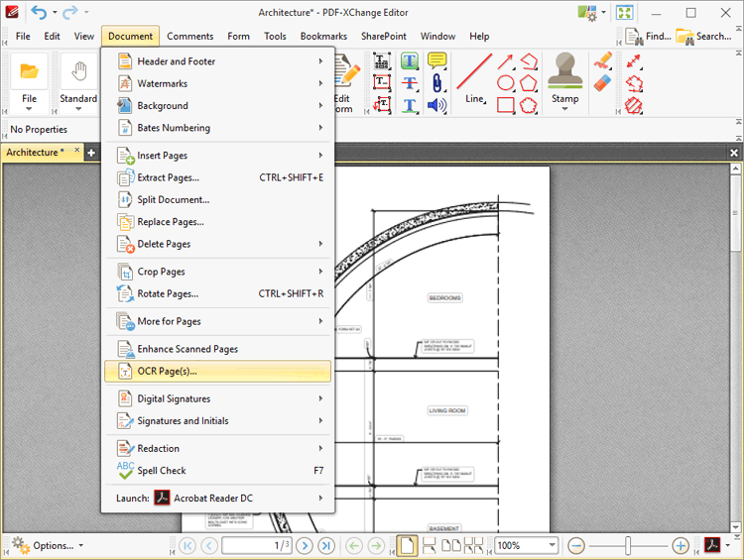Click the Redo arrow icon
Image resolution: width=744 pixels, height=560 pixels.
pos(69,12)
